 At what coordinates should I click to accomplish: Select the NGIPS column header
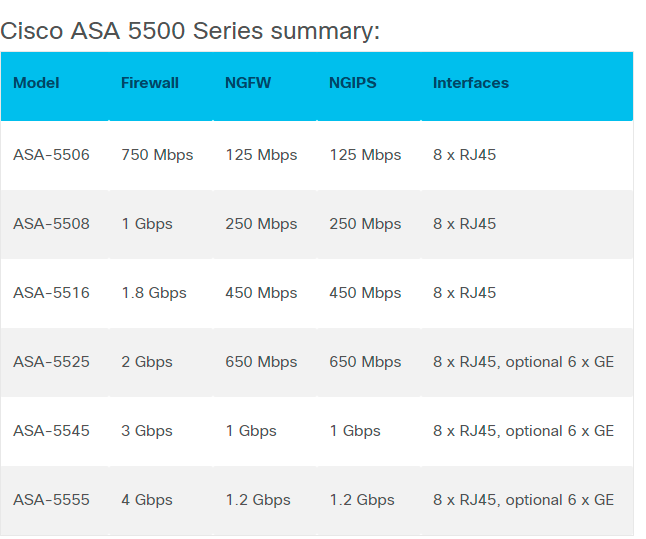353,83
